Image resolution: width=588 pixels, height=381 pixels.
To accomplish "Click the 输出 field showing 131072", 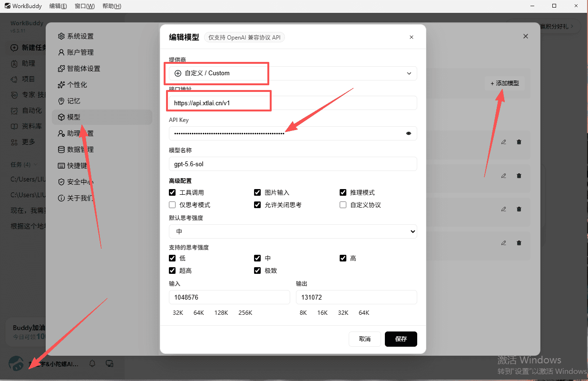I will pos(356,297).
